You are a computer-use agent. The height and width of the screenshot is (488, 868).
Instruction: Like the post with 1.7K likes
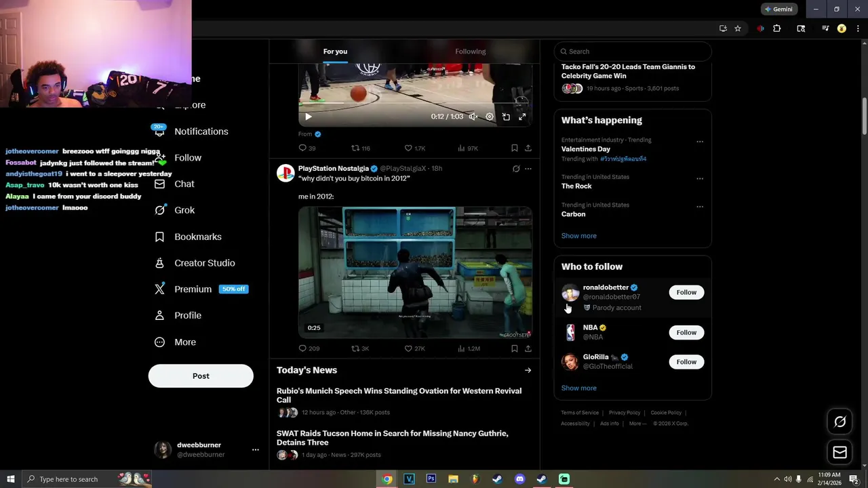point(415,148)
